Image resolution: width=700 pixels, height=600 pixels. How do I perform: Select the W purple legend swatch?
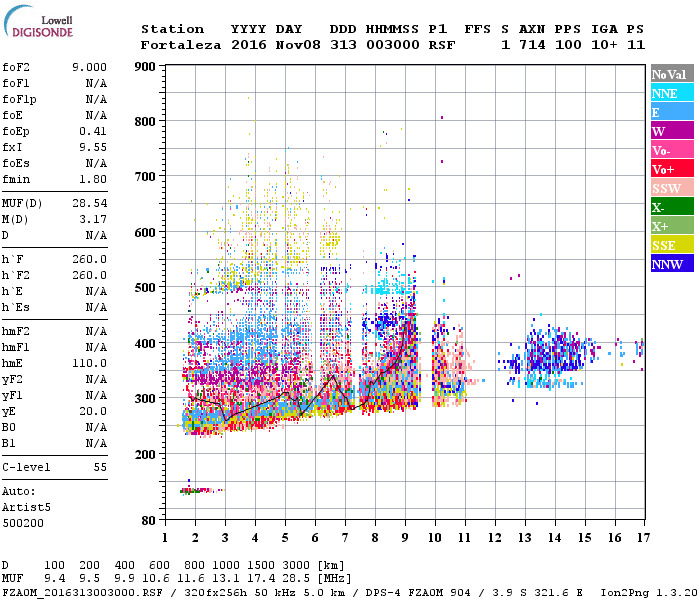(x=672, y=131)
